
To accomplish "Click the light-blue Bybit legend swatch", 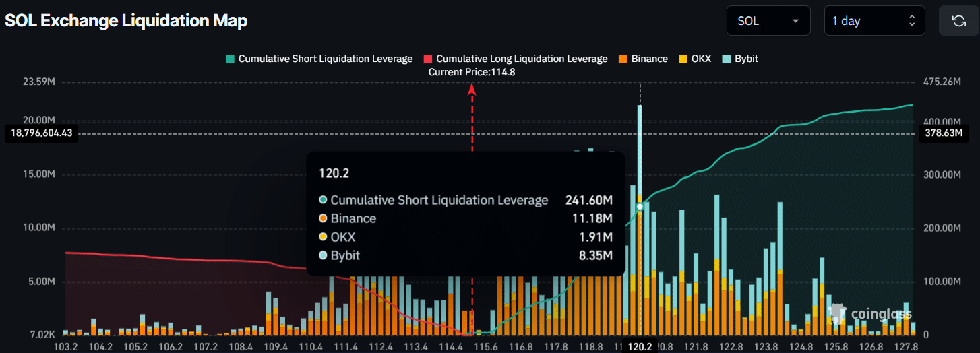I will click(x=727, y=59).
